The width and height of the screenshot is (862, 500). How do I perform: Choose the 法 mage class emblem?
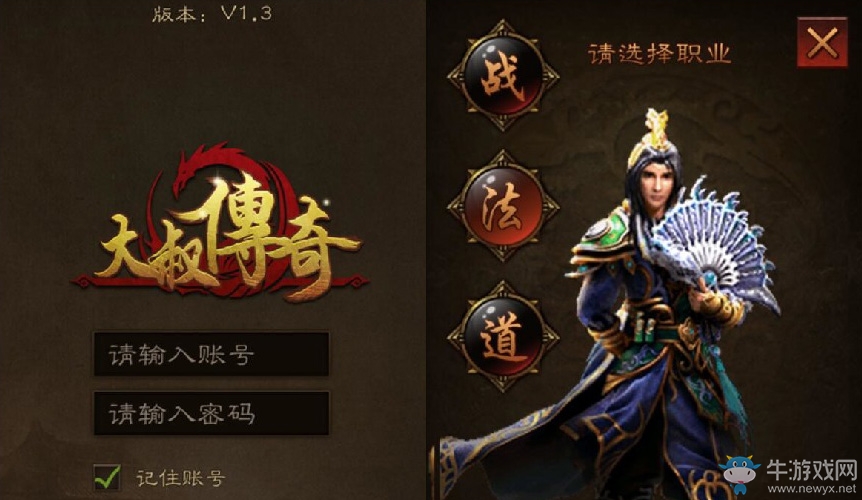(x=503, y=207)
